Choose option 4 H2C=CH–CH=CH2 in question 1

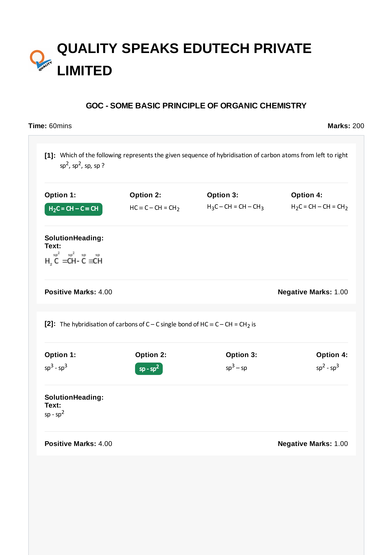pos(319,207)
